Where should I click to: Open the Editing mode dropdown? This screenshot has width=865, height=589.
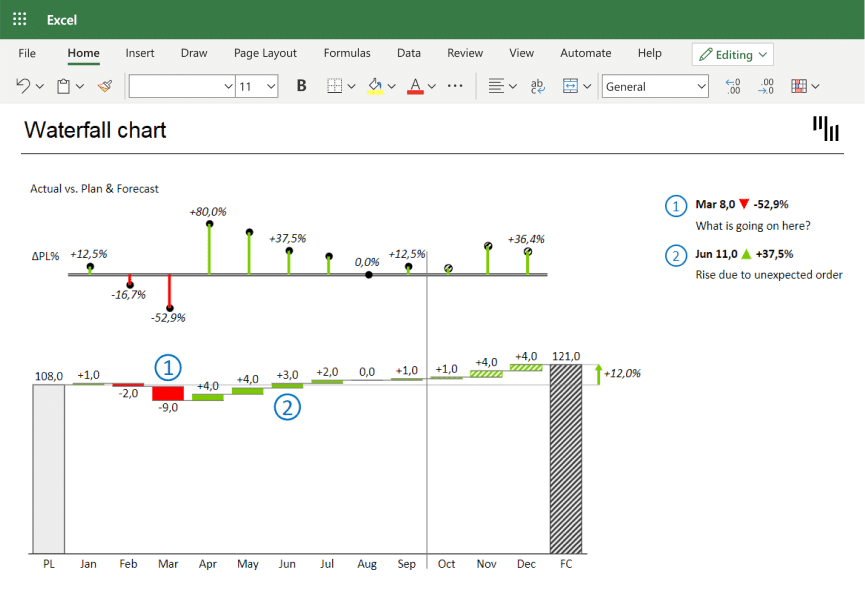coord(732,54)
